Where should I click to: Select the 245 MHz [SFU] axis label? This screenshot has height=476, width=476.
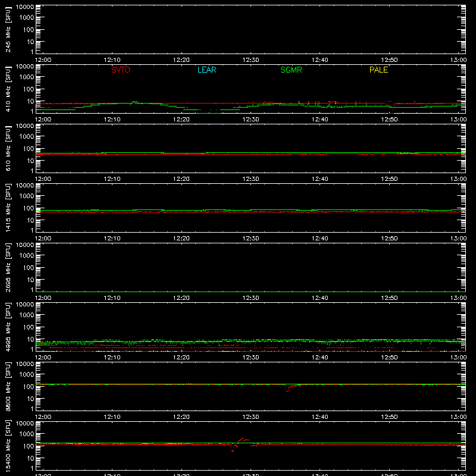point(8,29)
